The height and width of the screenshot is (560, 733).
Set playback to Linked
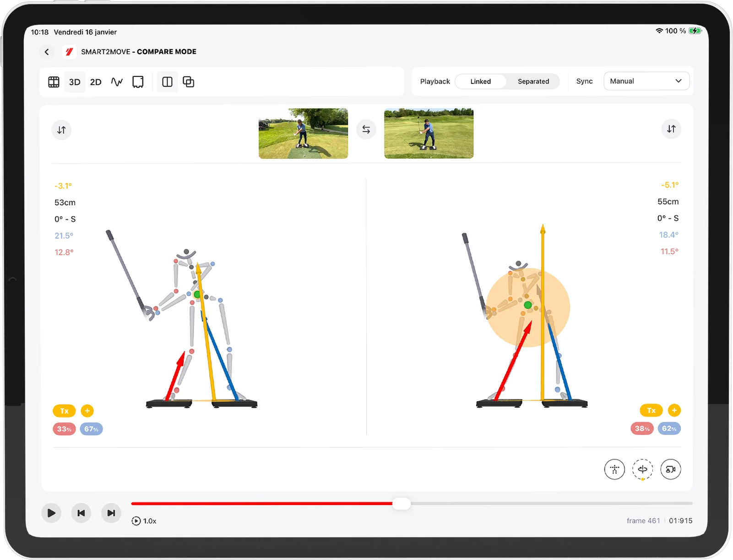(x=480, y=81)
